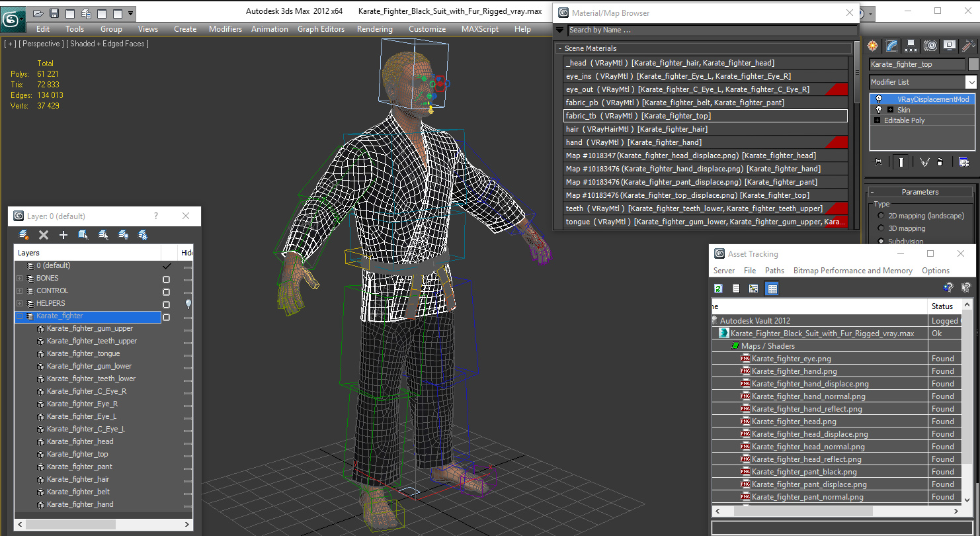Click Hide/Unhide All Layers icon
This screenshot has height=536, width=980.
coord(123,235)
